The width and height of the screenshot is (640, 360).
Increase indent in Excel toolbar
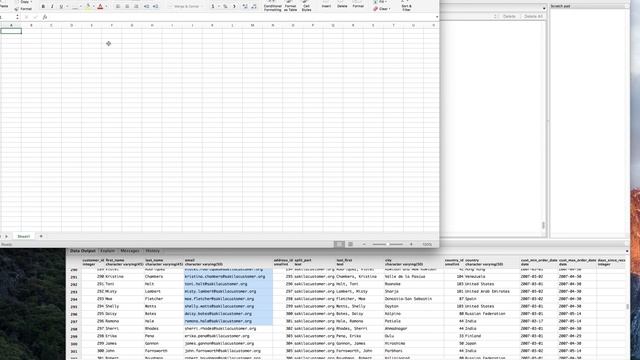point(156,7)
